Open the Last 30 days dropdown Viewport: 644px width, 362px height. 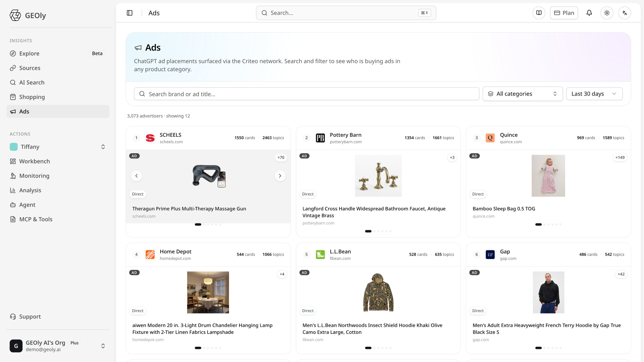click(x=594, y=94)
